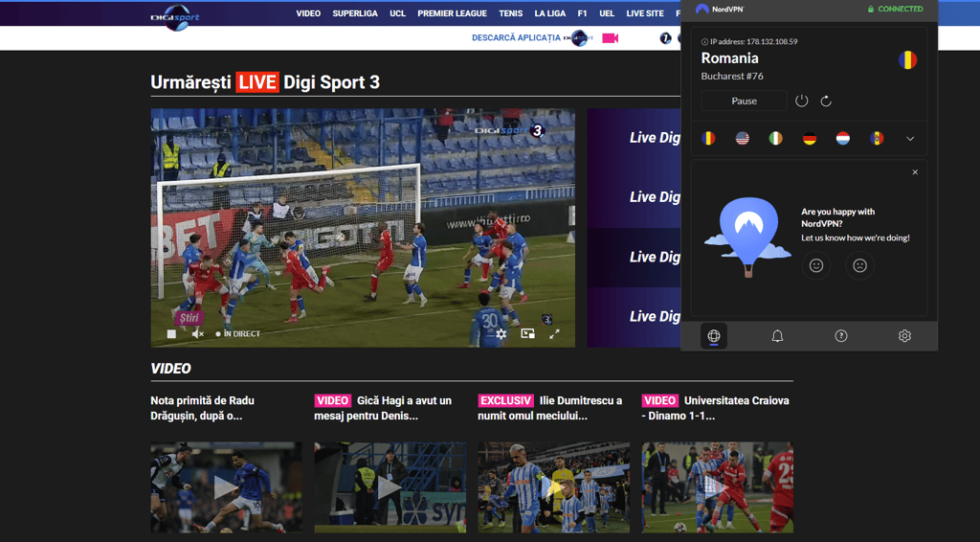Connect to Moldova via flag
The width and height of the screenshot is (980, 542).
877,138
